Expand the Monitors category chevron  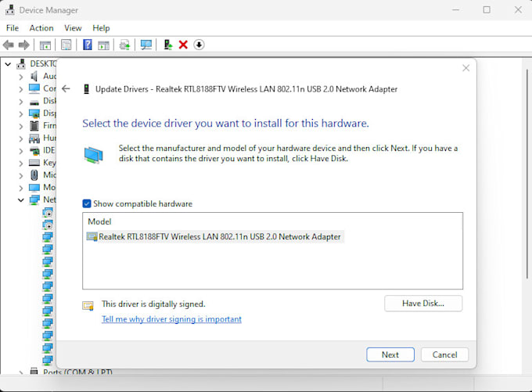(x=20, y=188)
